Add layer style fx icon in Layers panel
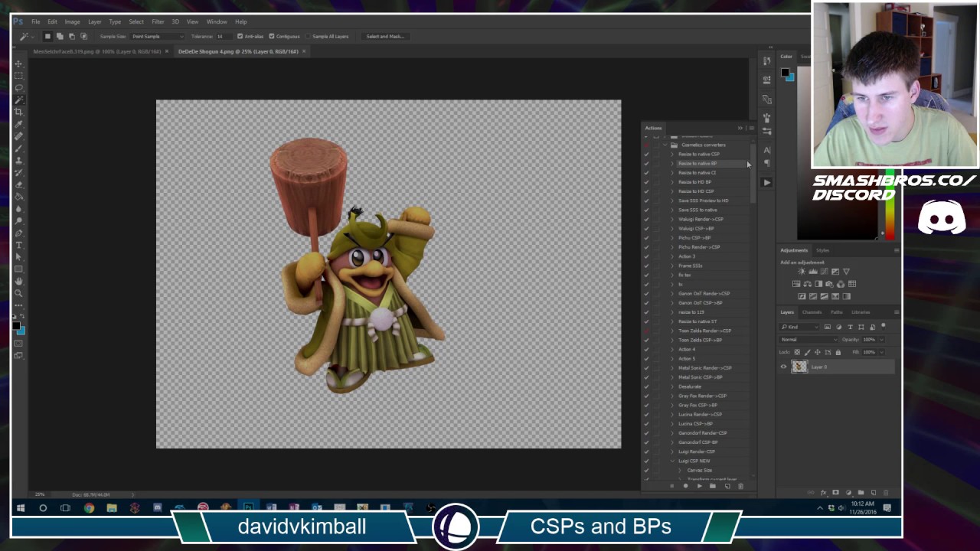This screenshot has height=551, width=980. pyautogui.click(x=823, y=493)
